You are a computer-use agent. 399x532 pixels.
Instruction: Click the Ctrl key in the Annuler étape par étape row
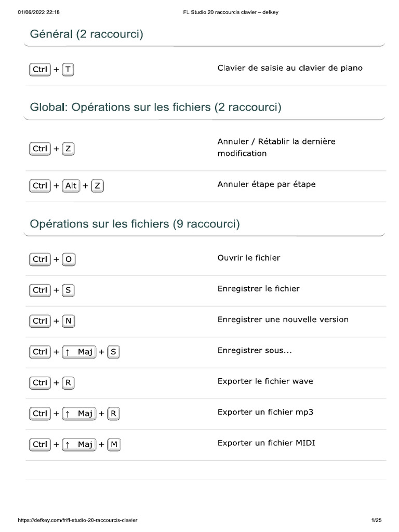point(40,186)
